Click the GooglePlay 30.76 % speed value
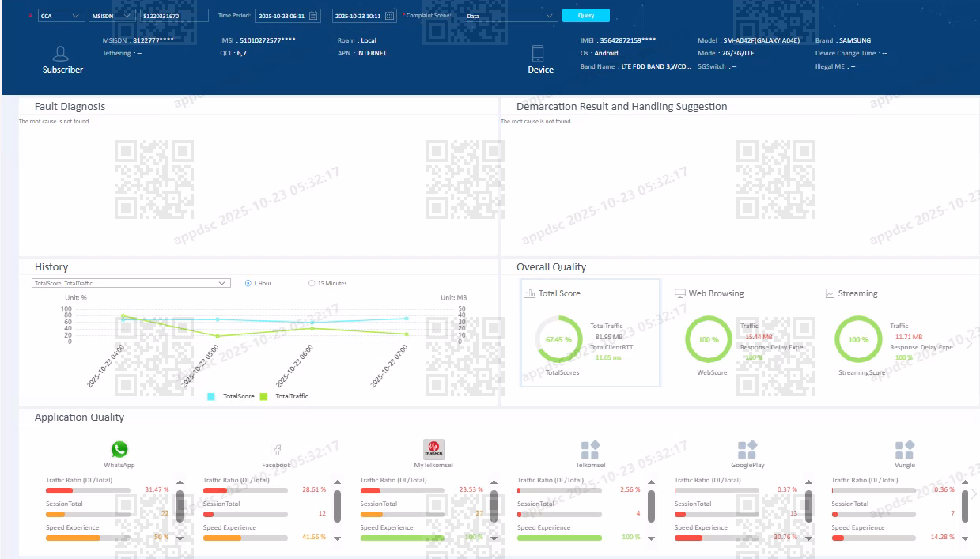Screen dimensions: 980x559 tap(787, 538)
